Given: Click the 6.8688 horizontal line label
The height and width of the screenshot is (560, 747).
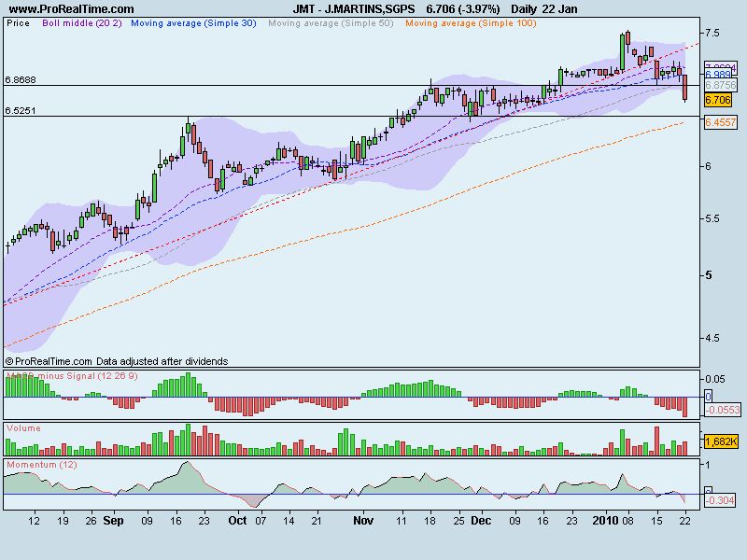Looking at the screenshot, I should 21,80.
